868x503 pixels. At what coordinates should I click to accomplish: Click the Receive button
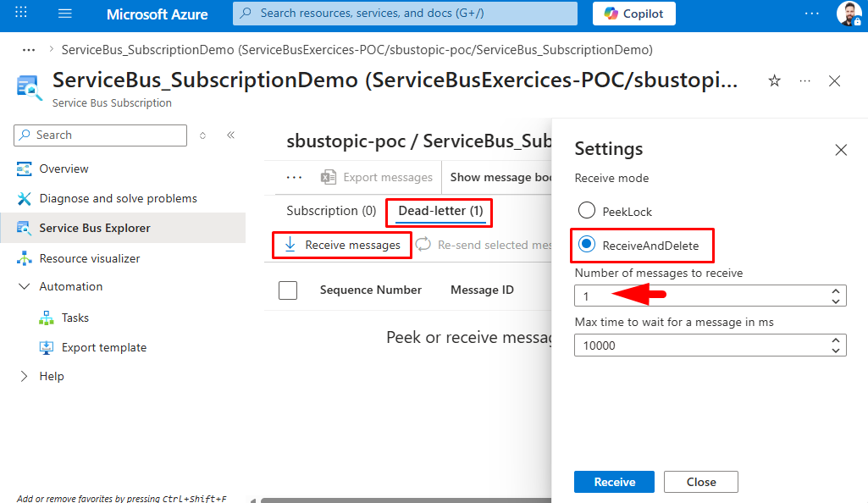(615, 482)
